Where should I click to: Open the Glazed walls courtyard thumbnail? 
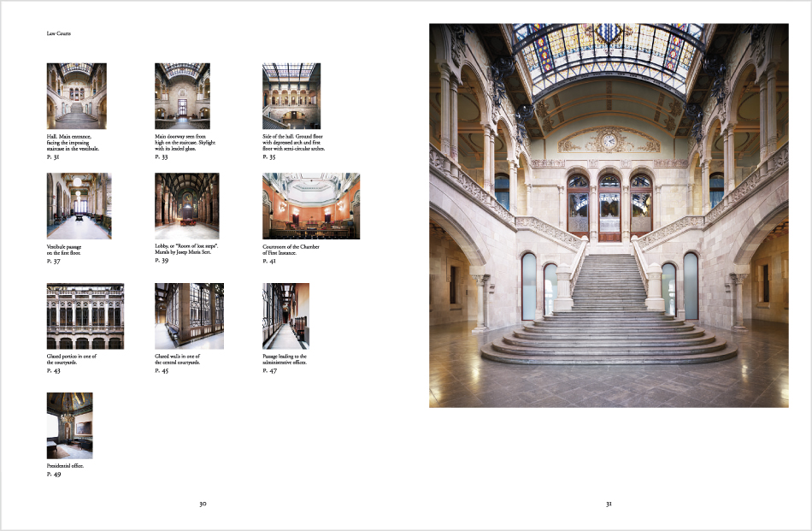pos(189,316)
